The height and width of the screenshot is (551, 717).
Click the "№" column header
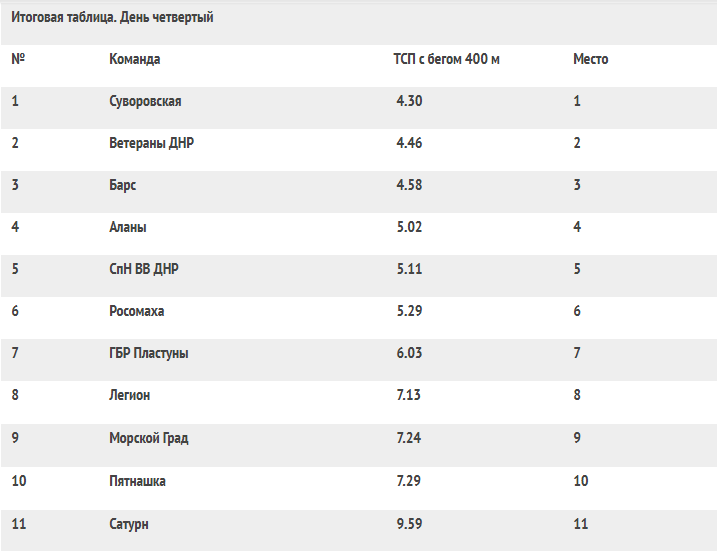coord(18,59)
